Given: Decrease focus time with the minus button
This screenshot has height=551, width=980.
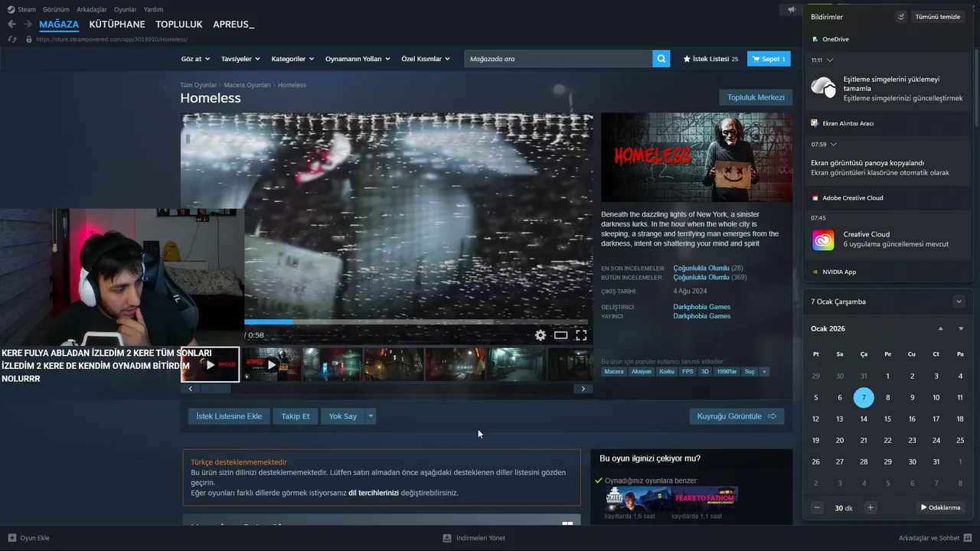Looking at the screenshot, I should 818,507.
